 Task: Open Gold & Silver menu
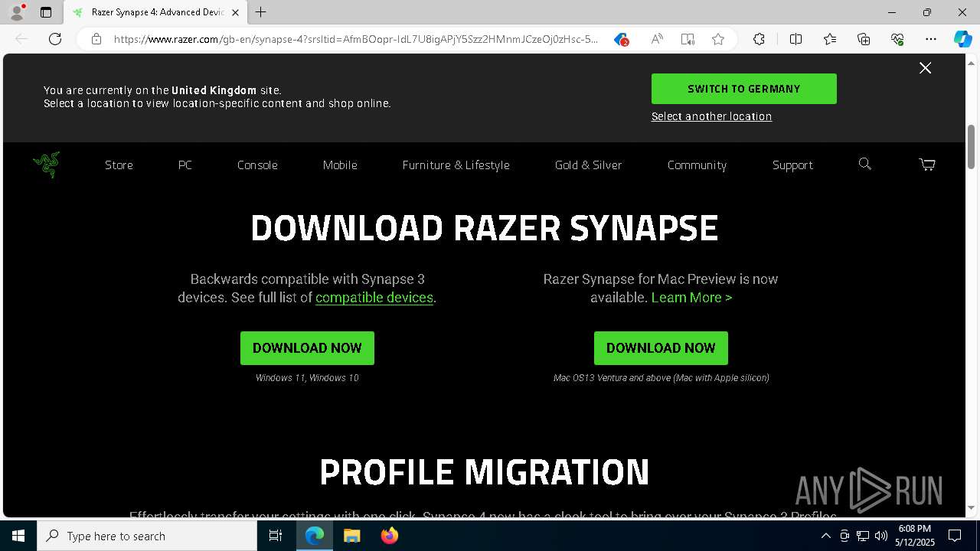(x=588, y=165)
